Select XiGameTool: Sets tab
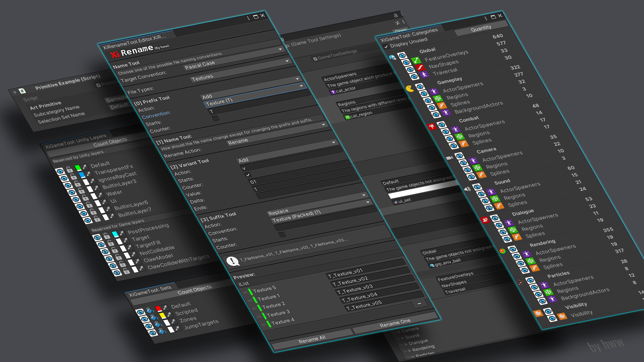The height and width of the screenshot is (362, 644). [x=150, y=291]
